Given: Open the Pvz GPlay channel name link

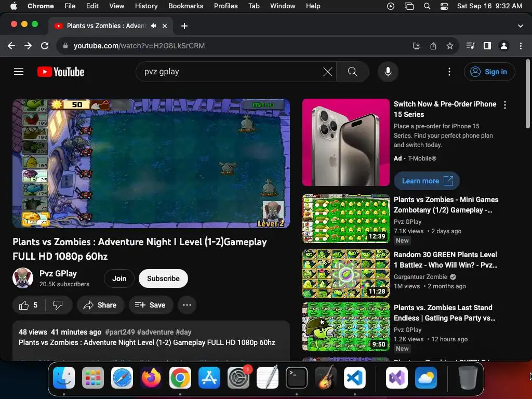Looking at the screenshot, I should click(58, 273).
